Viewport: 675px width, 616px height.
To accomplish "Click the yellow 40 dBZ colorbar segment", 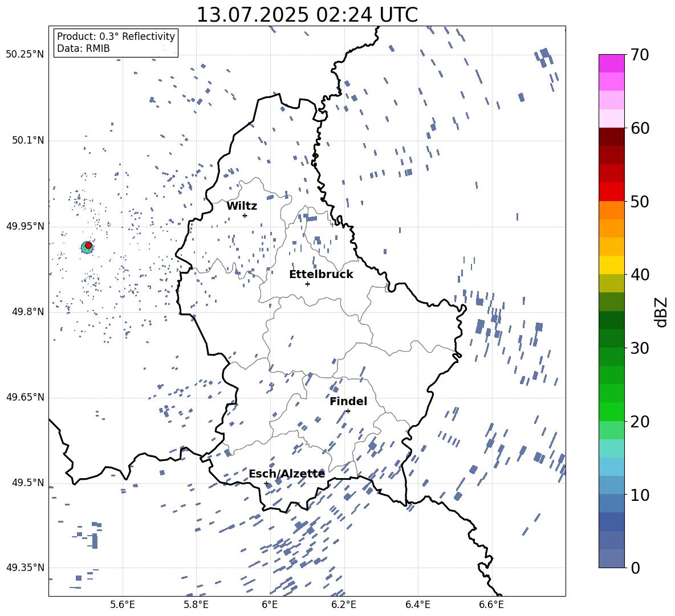I will tap(611, 265).
